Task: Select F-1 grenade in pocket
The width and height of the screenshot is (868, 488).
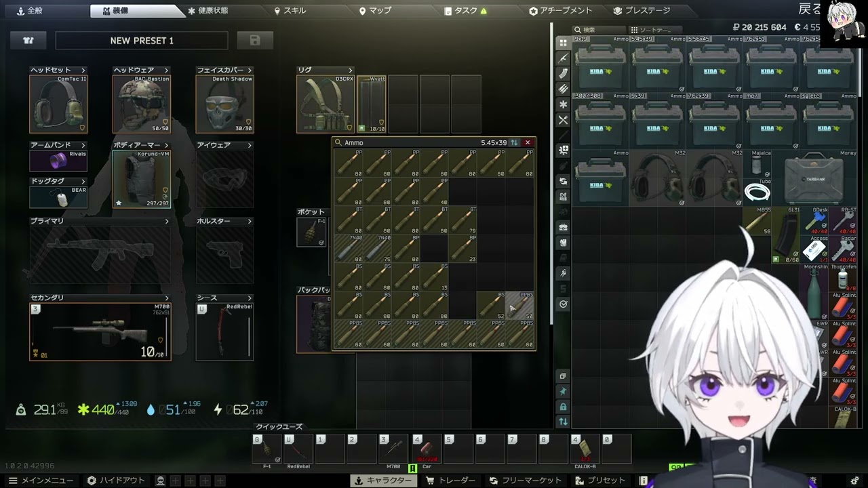Action: pos(311,232)
